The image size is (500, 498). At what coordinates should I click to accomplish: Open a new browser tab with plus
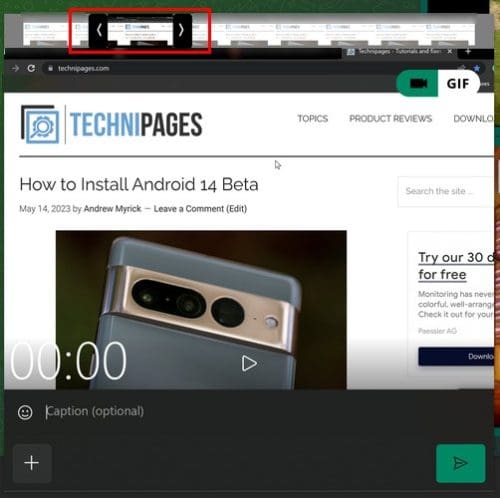coord(468,51)
